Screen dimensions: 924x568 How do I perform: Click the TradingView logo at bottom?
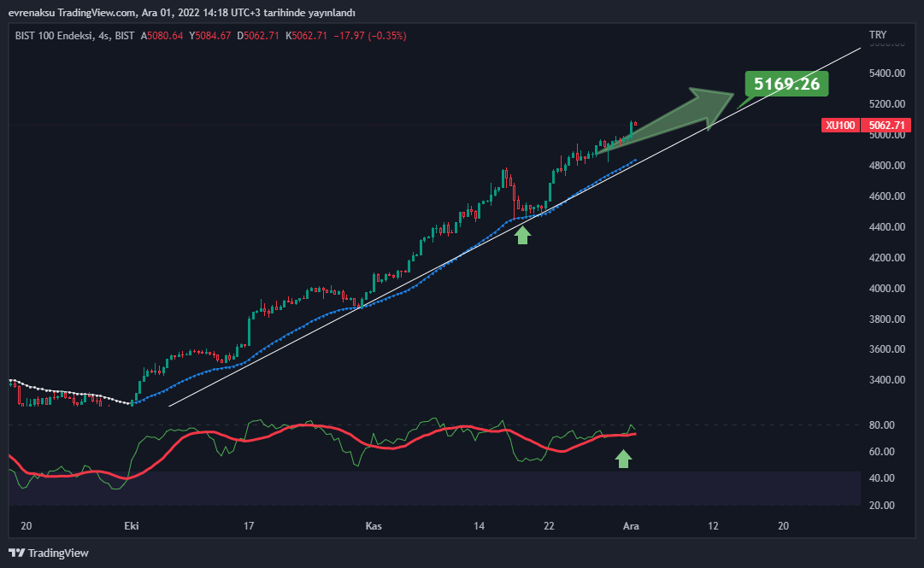click(49, 553)
